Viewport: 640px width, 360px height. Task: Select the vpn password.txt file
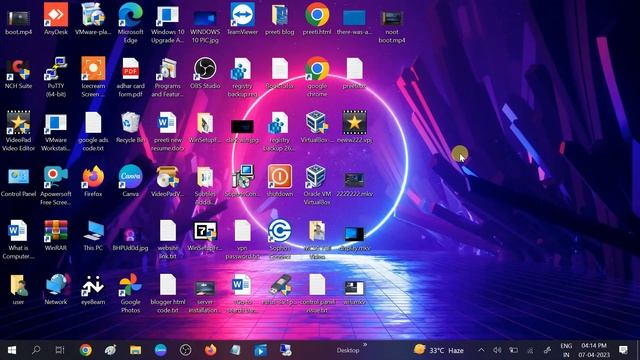pyautogui.click(x=242, y=239)
